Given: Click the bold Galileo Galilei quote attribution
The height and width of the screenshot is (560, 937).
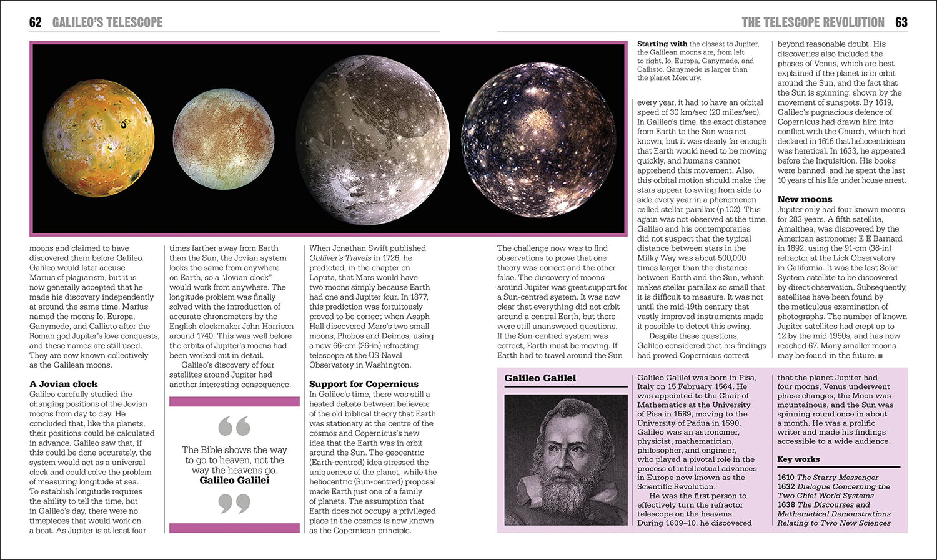Looking at the screenshot, I should (x=234, y=480).
